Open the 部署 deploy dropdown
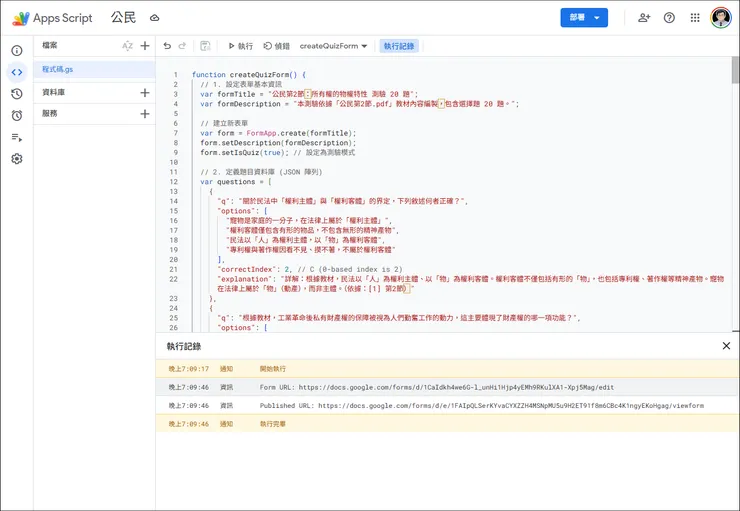Viewport: 740px width, 511px height. [584, 17]
